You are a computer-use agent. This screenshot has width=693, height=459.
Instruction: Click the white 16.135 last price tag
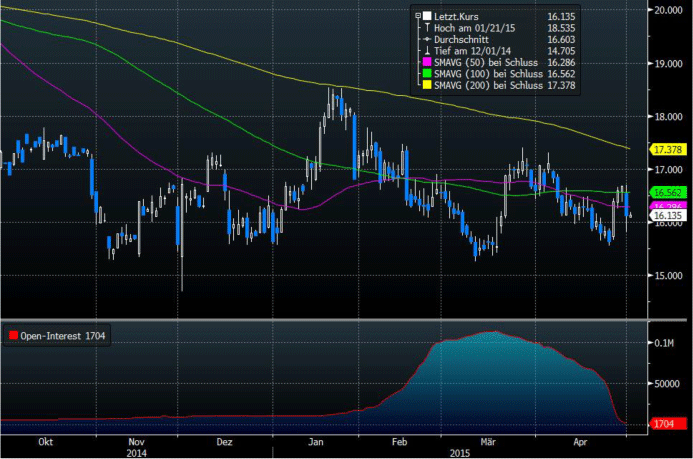point(666,215)
